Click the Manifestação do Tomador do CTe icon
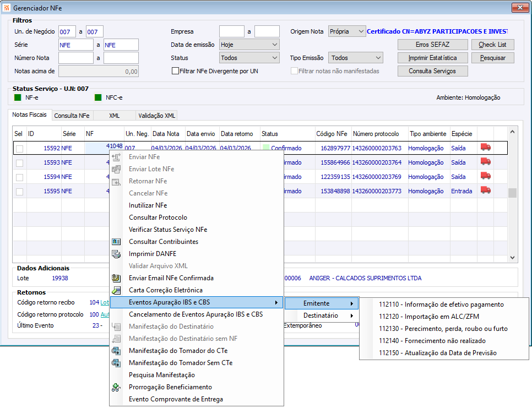The width and height of the screenshot is (532, 408). (x=116, y=351)
